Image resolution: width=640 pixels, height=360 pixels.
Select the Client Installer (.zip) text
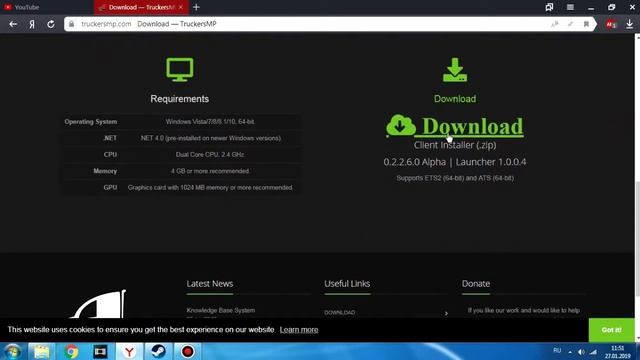455,145
